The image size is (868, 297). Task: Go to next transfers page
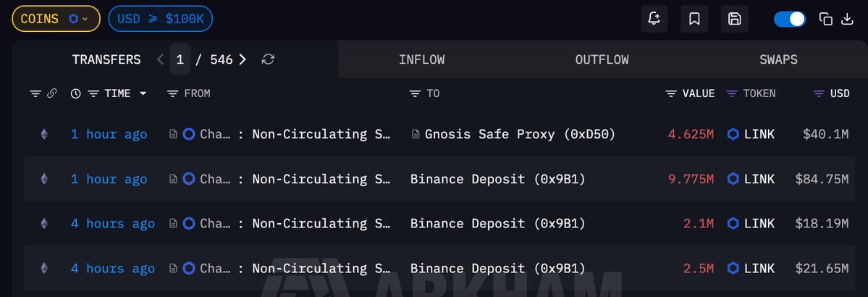point(243,59)
